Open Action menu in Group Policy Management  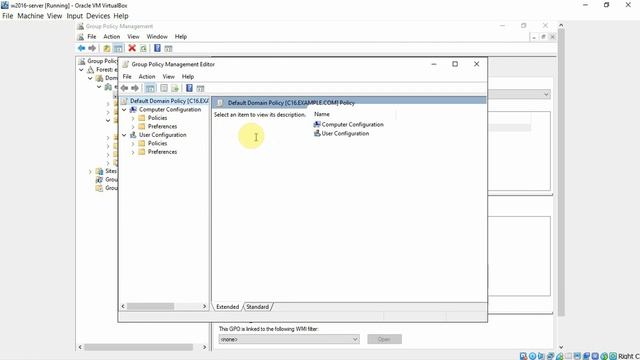click(x=111, y=36)
